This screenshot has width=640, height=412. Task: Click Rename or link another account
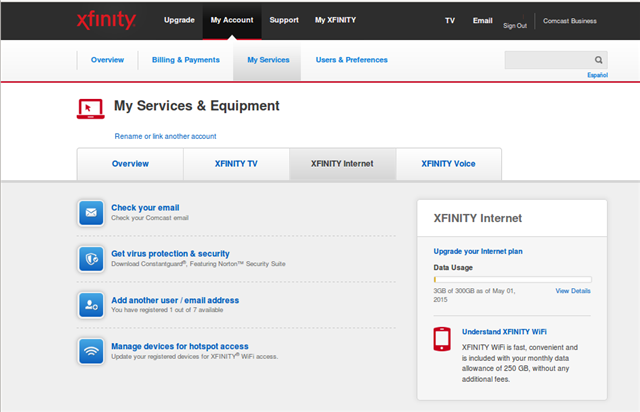pos(165,136)
